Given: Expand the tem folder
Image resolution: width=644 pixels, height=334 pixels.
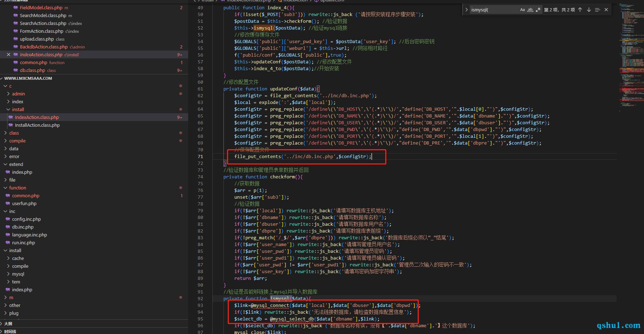Looking at the screenshot, I should pyautogui.click(x=8, y=282).
